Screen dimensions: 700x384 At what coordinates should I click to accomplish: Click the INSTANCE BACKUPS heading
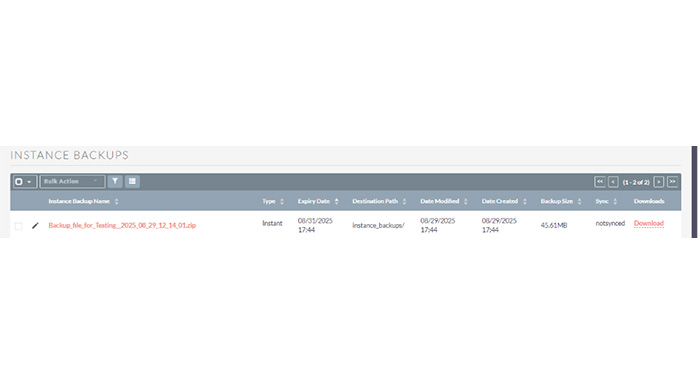tap(70, 155)
